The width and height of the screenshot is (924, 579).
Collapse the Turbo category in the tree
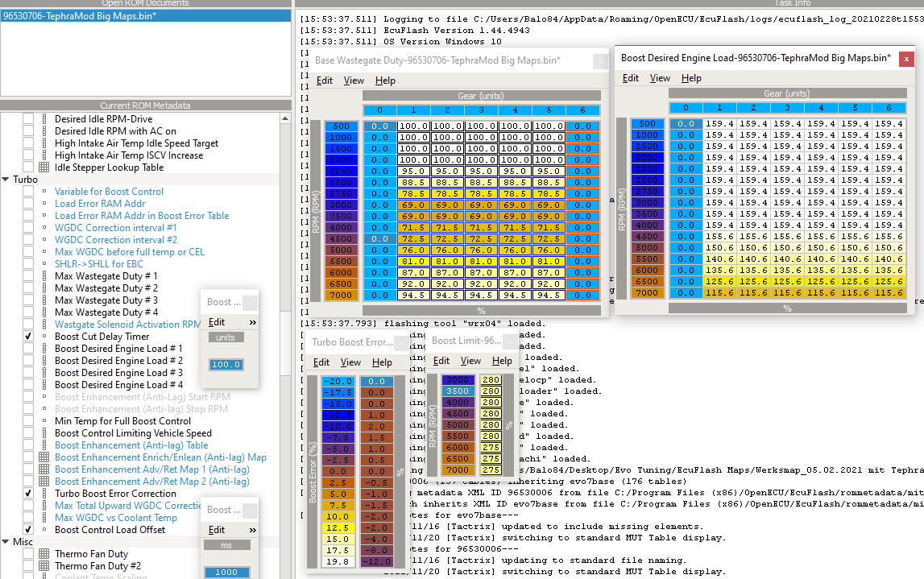point(6,180)
